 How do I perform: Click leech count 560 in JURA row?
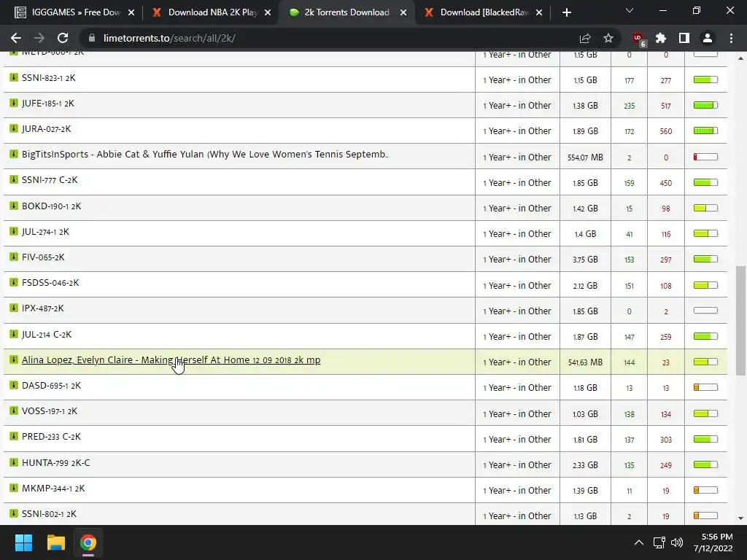[x=666, y=131]
